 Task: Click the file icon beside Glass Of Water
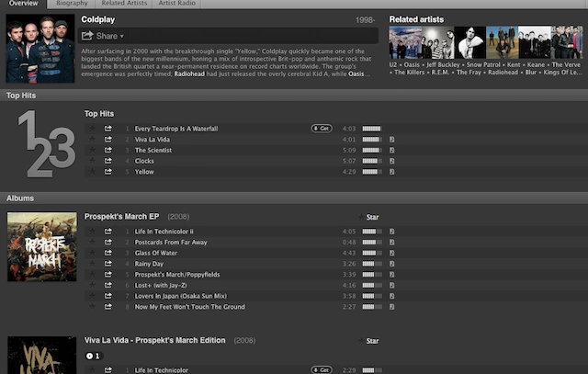(x=392, y=254)
